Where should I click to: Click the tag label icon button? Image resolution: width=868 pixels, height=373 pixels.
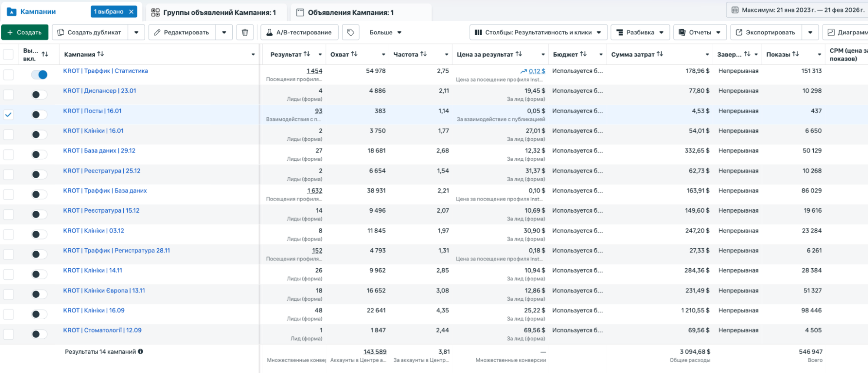pyautogui.click(x=350, y=33)
